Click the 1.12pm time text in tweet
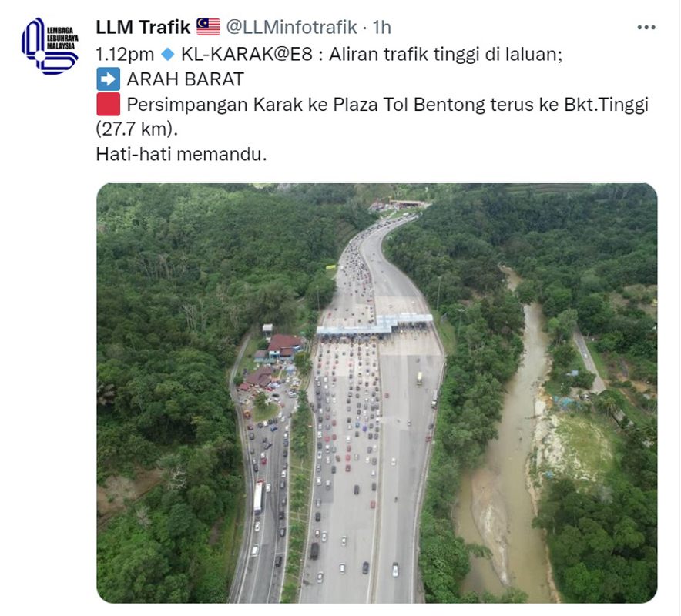The image size is (681, 616). click(125, 55)
